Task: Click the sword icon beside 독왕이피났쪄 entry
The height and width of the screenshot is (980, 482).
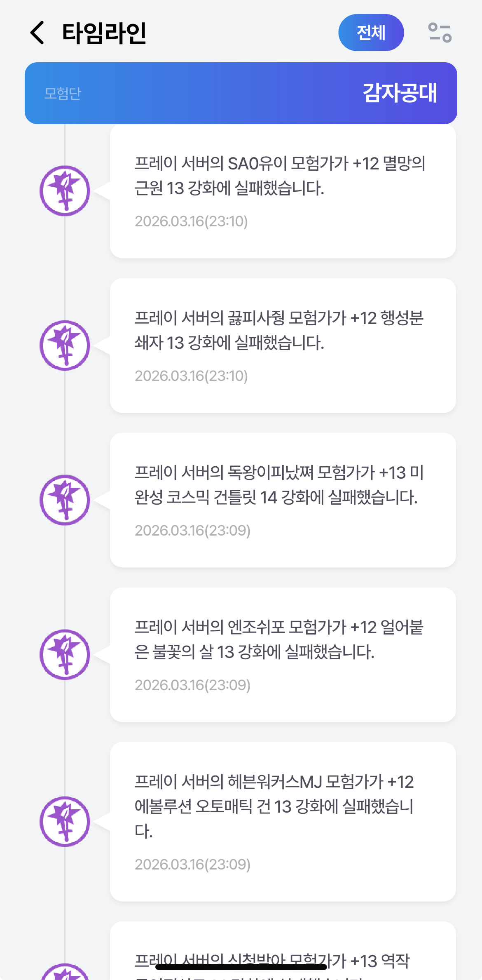Action: pos(65,500)
